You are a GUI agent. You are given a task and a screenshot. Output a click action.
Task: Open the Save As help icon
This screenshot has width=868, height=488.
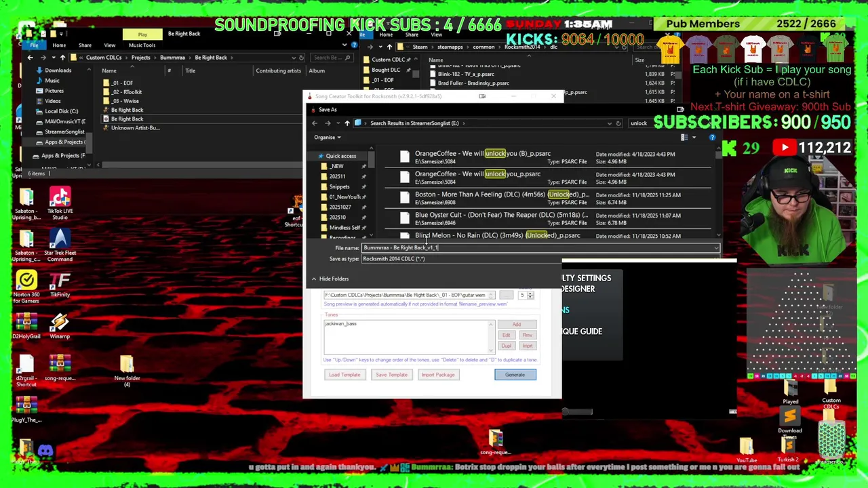(x=712, y=138)
